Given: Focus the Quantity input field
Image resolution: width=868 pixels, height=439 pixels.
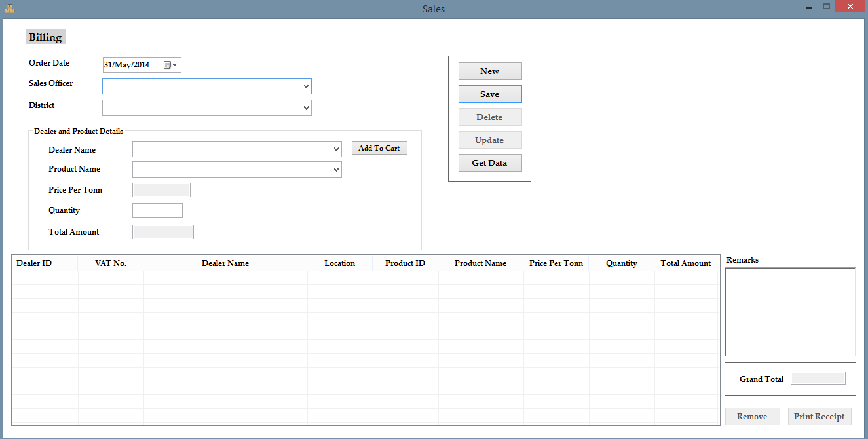Looking at the screenshot, I should coord(157,210).
